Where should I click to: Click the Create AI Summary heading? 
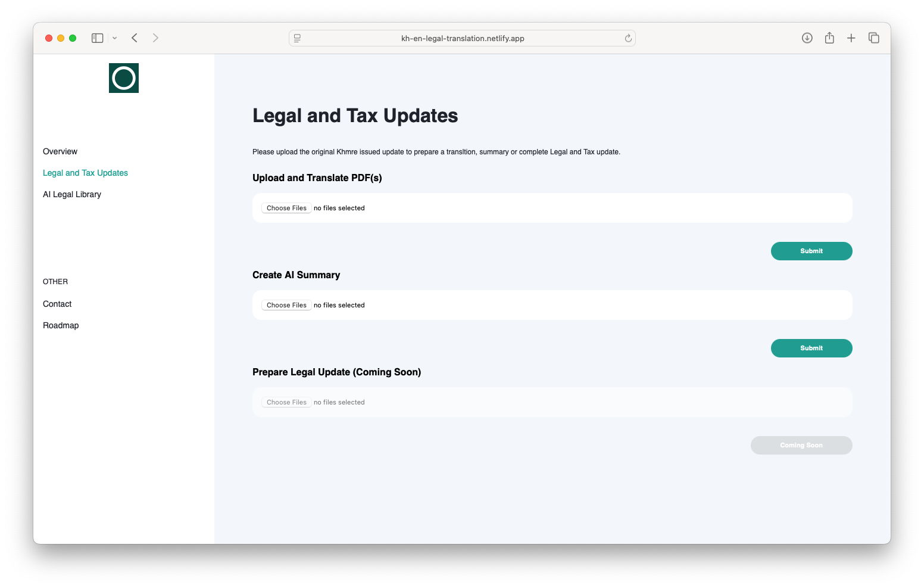pos(296,275)
